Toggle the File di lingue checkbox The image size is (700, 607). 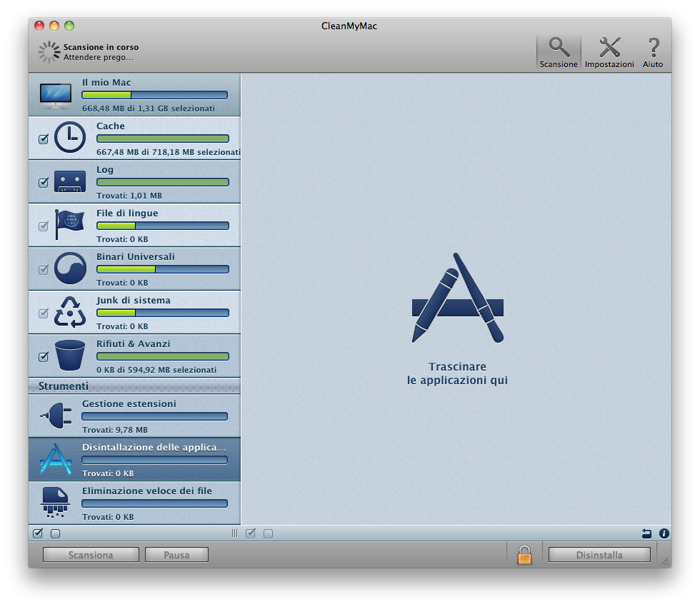coord(43,226)
